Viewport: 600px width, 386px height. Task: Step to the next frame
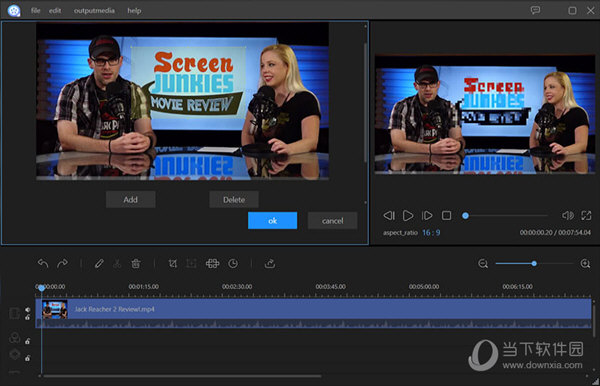(x=427, y=216)
